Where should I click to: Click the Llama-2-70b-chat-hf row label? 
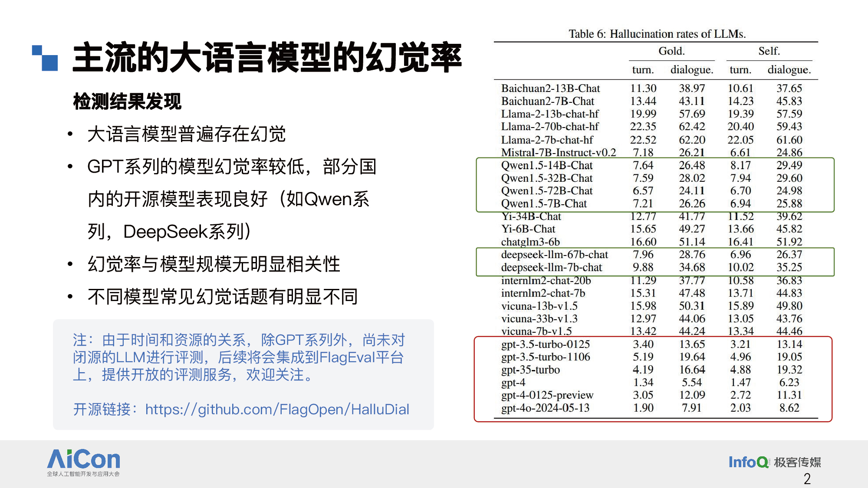(x=550, y=126)
